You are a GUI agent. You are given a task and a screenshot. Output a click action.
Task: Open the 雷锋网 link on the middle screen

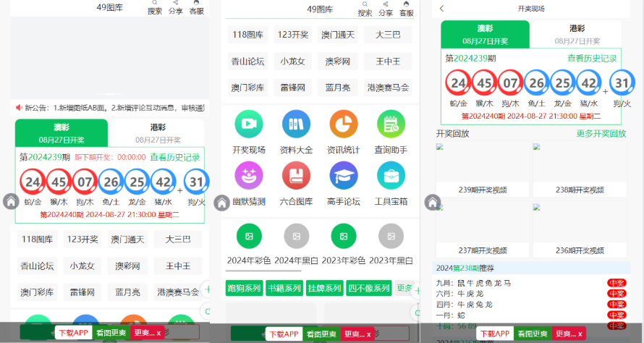[293, 88]
